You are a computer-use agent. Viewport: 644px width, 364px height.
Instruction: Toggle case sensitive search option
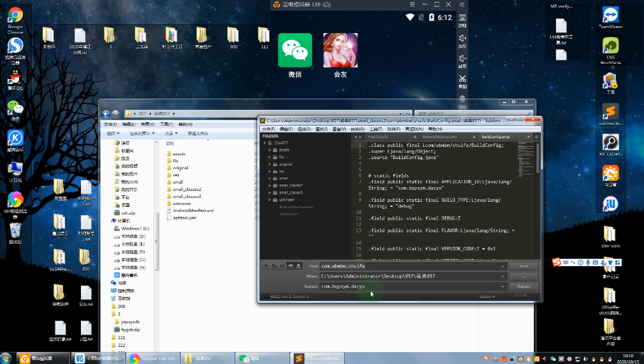pos(275,265)
